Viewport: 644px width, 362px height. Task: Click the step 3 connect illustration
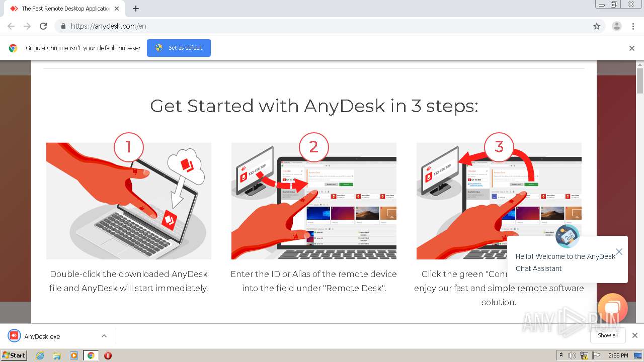point(499,201)
